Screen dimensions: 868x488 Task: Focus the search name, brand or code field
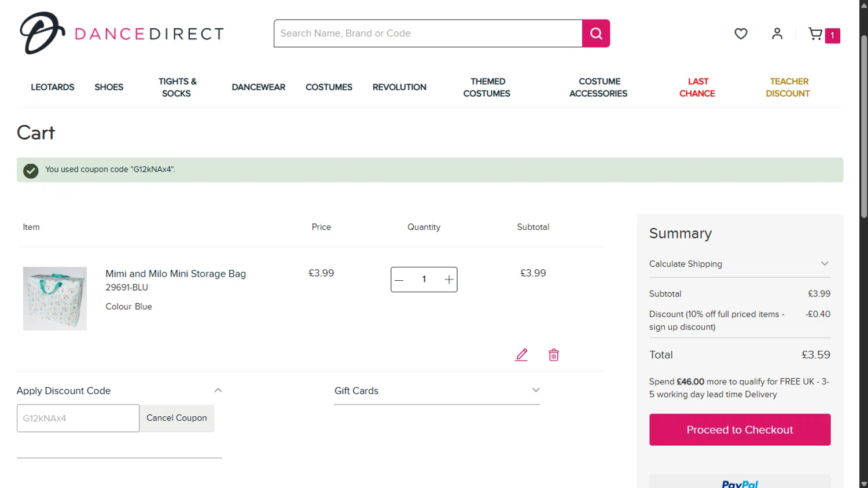pyautogui.click(x=428, y=34)
